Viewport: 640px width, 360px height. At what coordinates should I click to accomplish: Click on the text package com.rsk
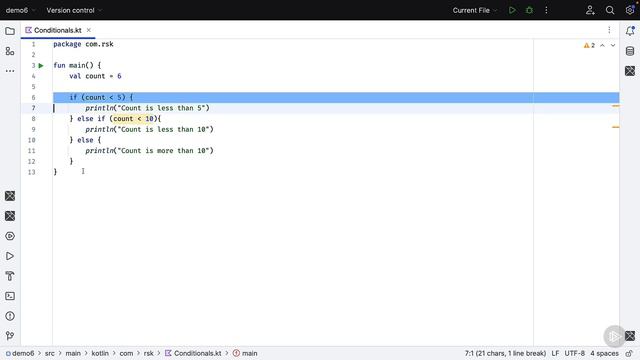pyautogui.click(x=83, y=44)
